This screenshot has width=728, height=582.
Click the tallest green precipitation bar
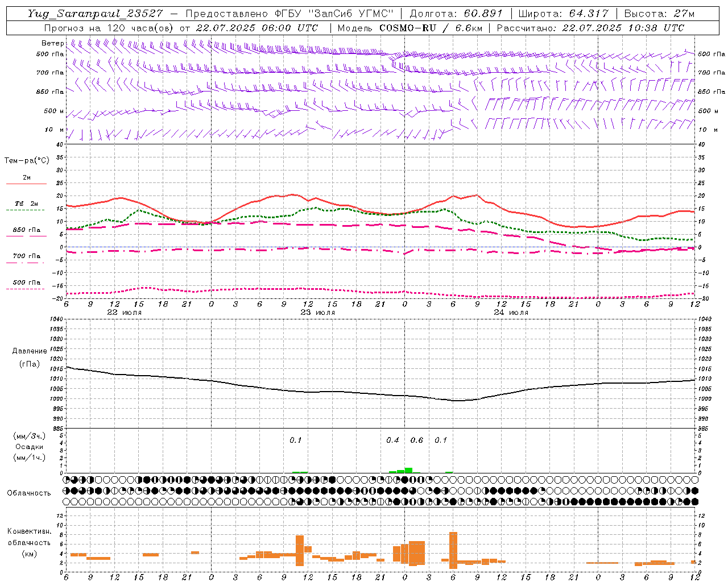tap(408, 471)
